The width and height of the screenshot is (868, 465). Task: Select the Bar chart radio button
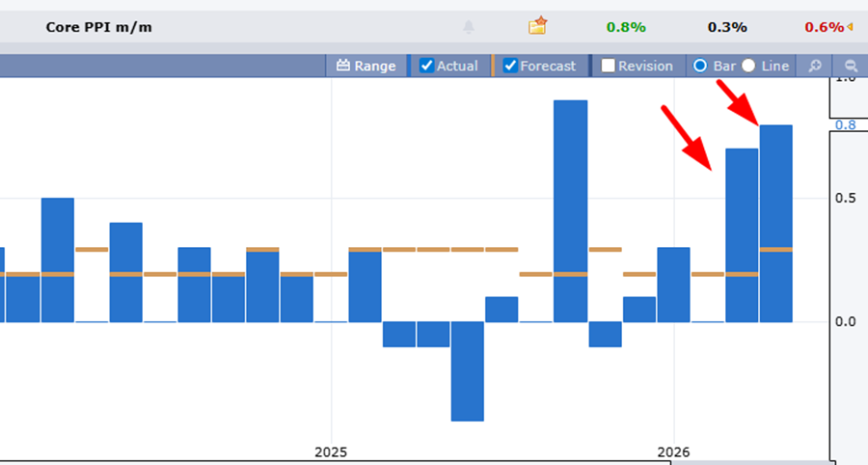point(701,67)
